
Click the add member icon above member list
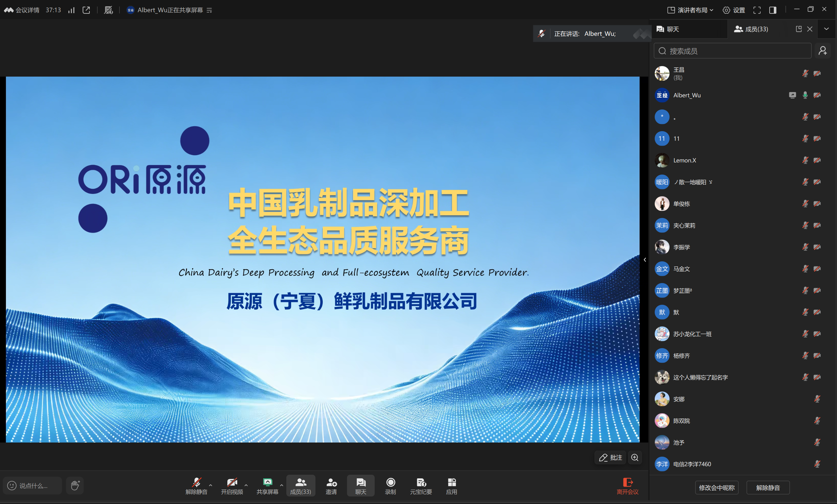click(x=823, y=51)
